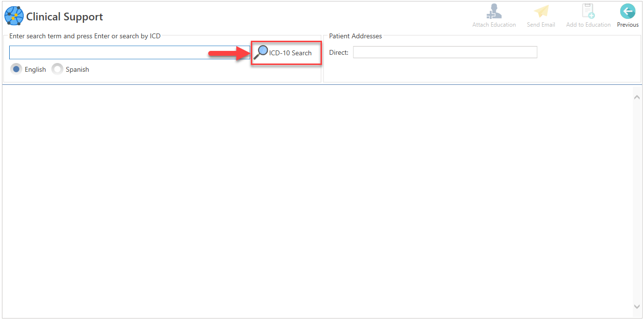Viewport: 644px width, 320px height.
Task: Click the Direct address input field
Action: [x=445, y=52]
